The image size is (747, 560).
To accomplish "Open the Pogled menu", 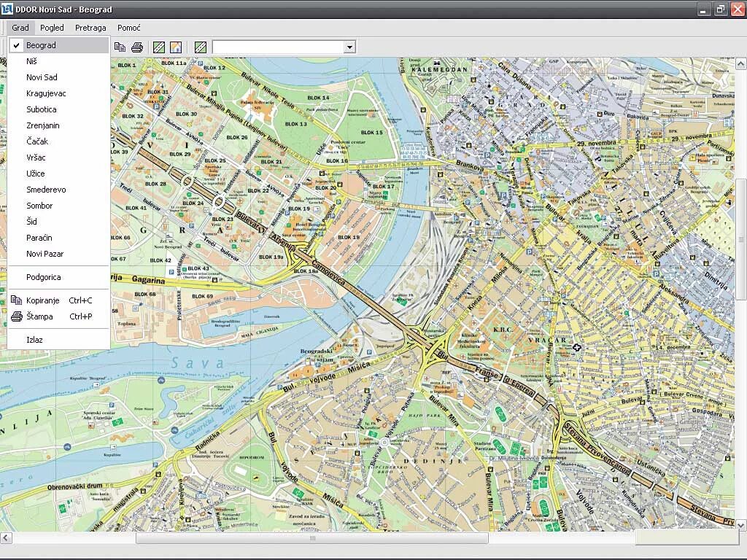I will (52, 28).
